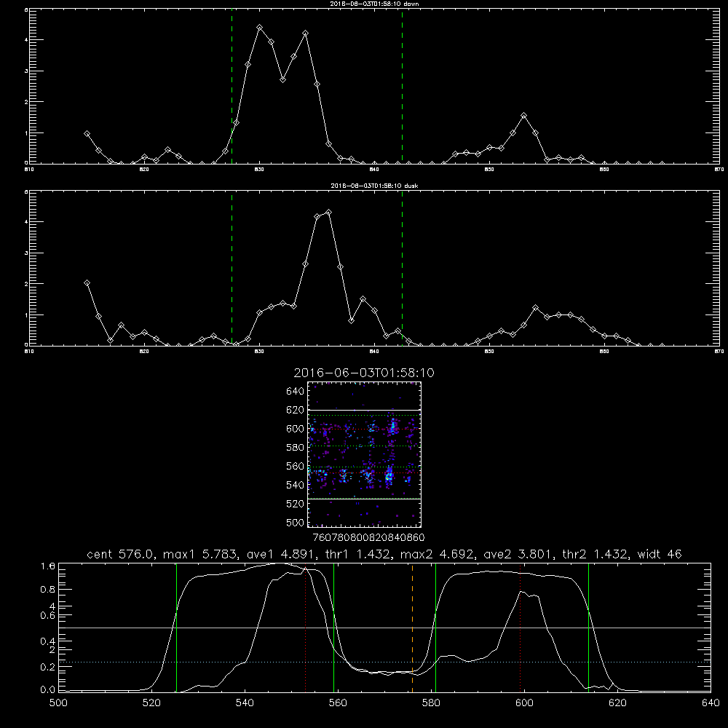This screenshot has height=728, width=728.
Task: Select the 4 label on dusk plot y-axis
Action: click(26, 221)
